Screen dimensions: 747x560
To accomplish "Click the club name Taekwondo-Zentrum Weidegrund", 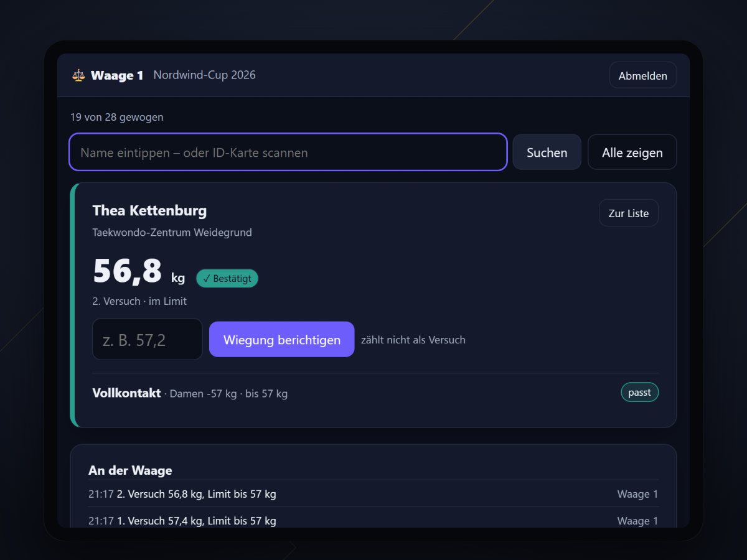I will (172, 232).
